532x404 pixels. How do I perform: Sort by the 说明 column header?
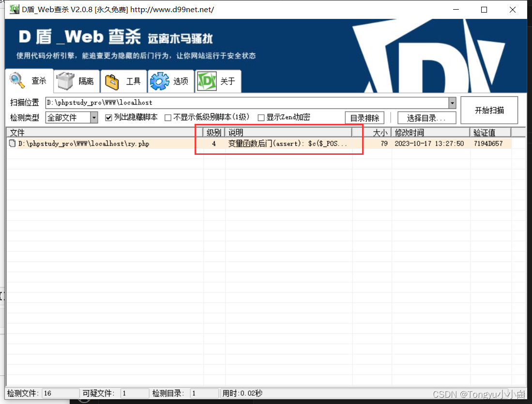[289, 132]
